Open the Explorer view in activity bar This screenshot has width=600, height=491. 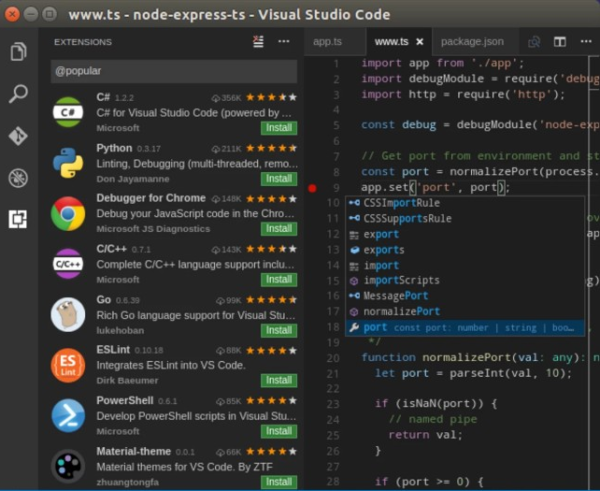[x=18, y=51]
